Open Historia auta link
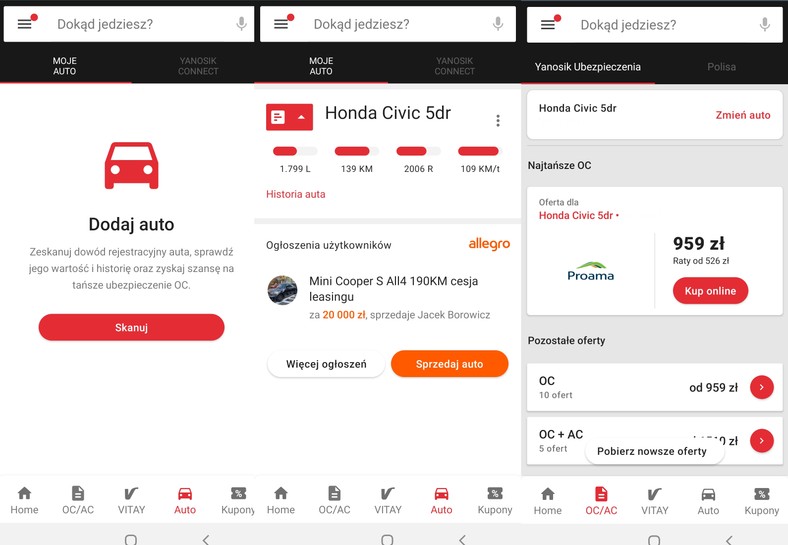 [296, 194]
